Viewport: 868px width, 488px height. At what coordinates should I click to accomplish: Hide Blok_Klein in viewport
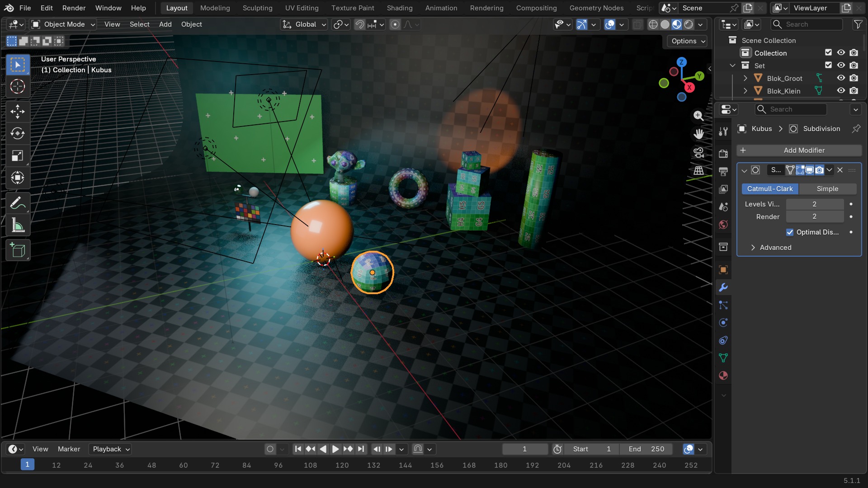tap(841, 91)
